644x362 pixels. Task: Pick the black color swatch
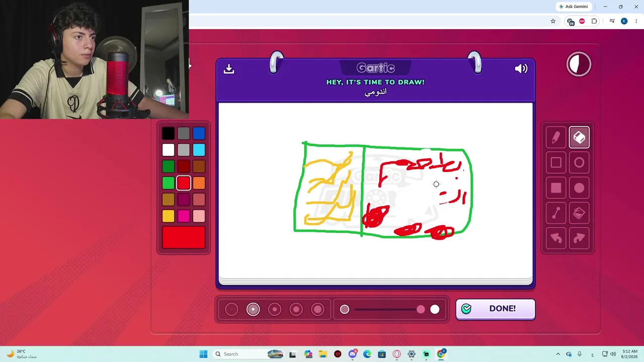(169, 133)
